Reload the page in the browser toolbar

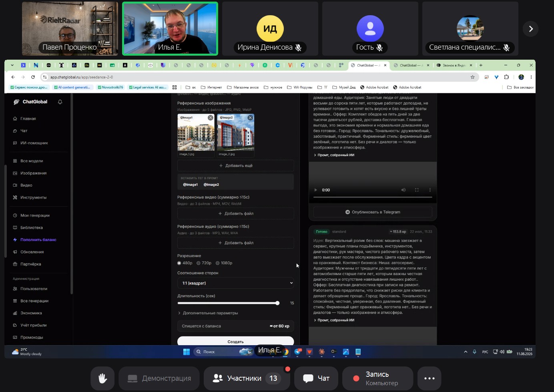click(x=33, y=77)
